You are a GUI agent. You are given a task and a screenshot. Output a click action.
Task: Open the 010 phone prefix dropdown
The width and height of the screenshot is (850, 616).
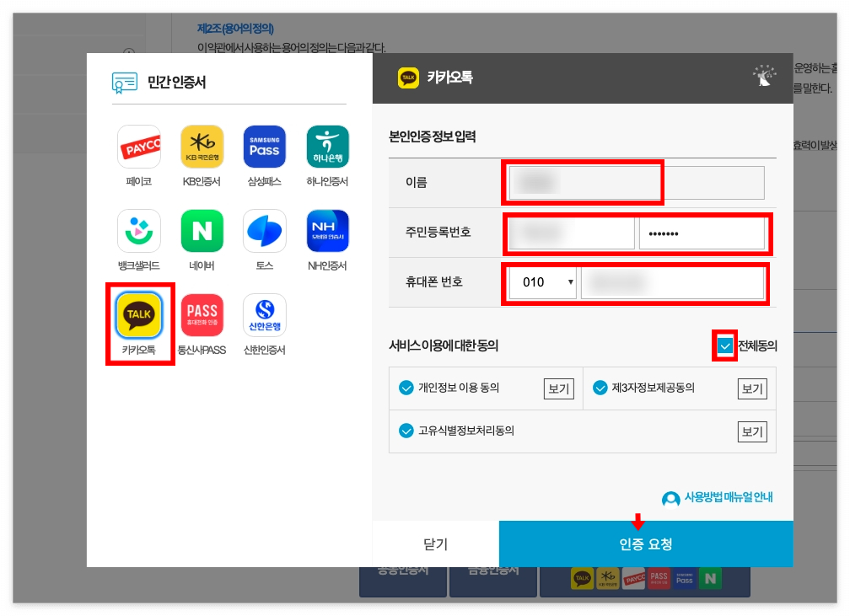coord(543,282)
